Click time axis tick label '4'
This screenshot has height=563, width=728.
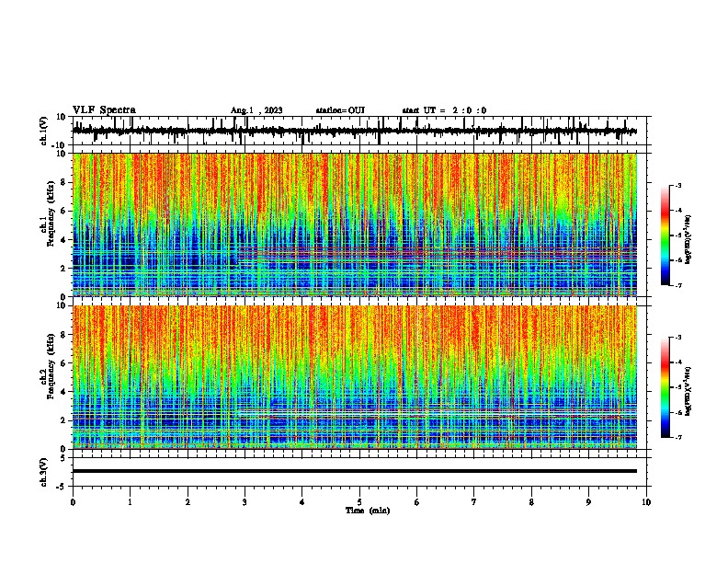point(302,502)
